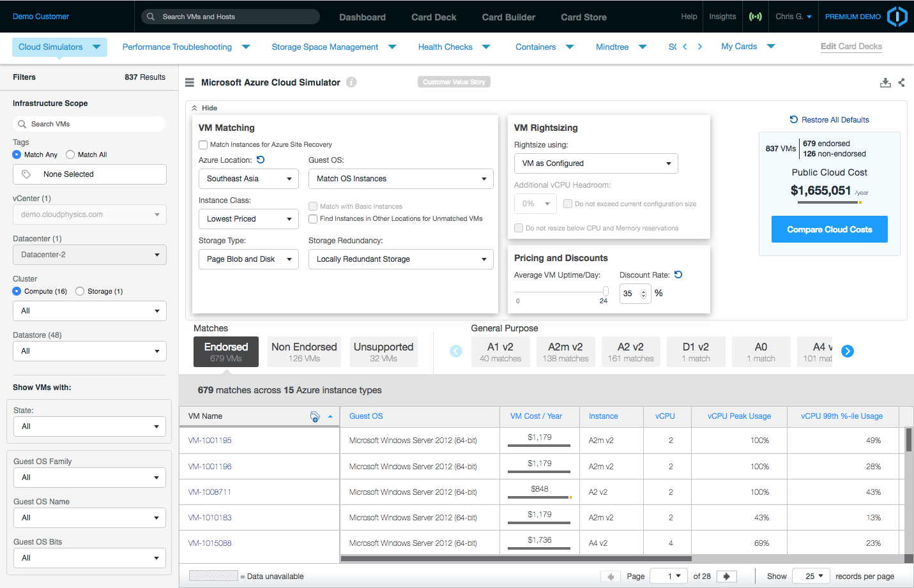Open Azure Cloud Simulator info icon
This screenshot has height=588, width=914.
(x=351, y=82)
